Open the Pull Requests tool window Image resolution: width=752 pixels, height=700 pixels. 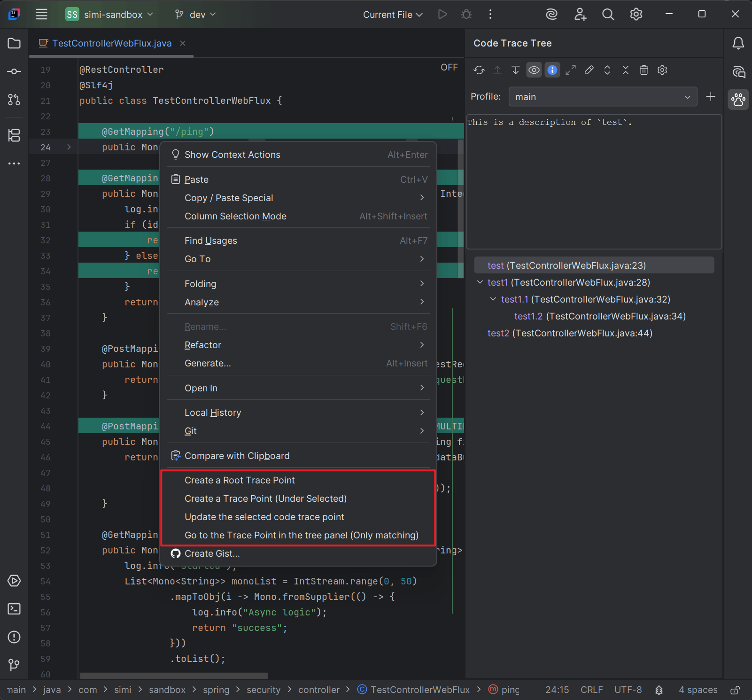[14, 100]
